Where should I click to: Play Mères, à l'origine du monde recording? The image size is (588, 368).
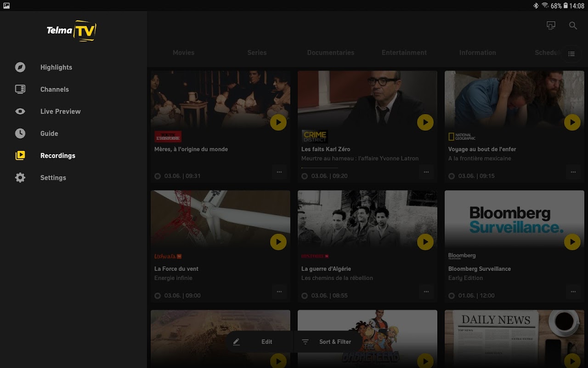click(278, 122)
